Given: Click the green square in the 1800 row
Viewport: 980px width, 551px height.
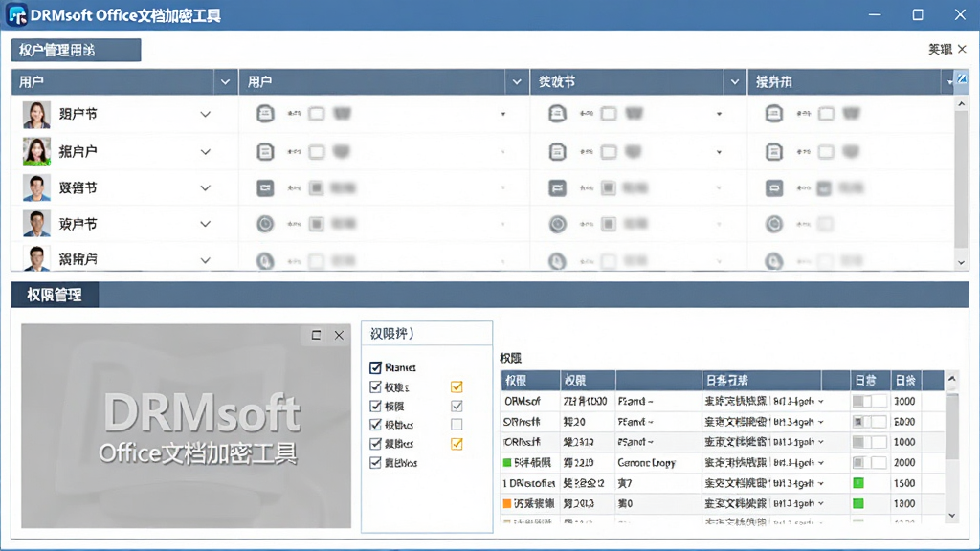Looking at the screenshot, I should point(858,503).
